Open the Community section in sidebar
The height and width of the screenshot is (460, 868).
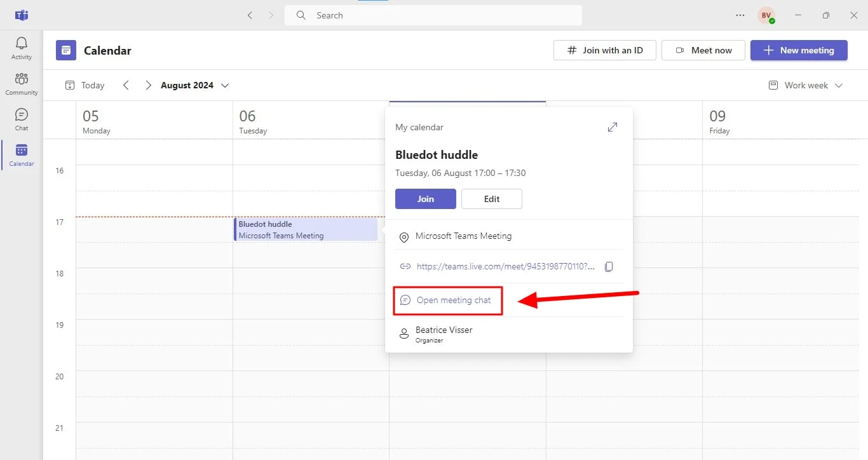(x=22, y=84)
